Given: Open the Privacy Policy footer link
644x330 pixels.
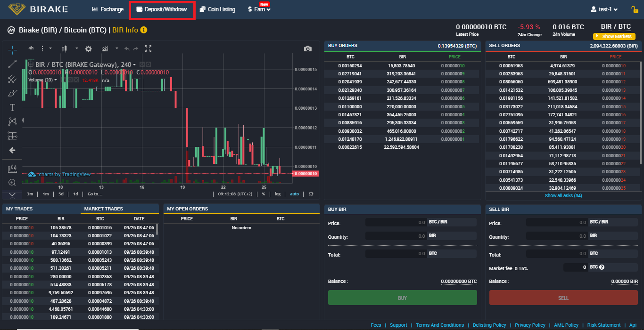Looking at the screenshot, I should point(530,325).
